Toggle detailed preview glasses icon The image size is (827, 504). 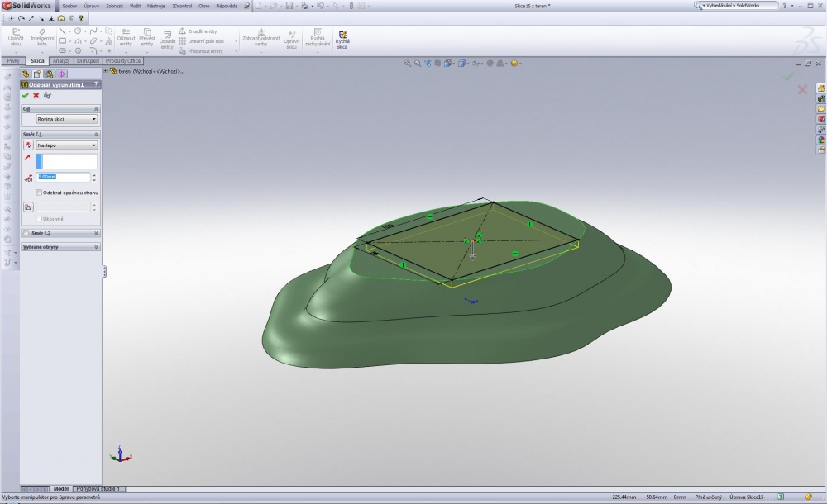(47, 95)
